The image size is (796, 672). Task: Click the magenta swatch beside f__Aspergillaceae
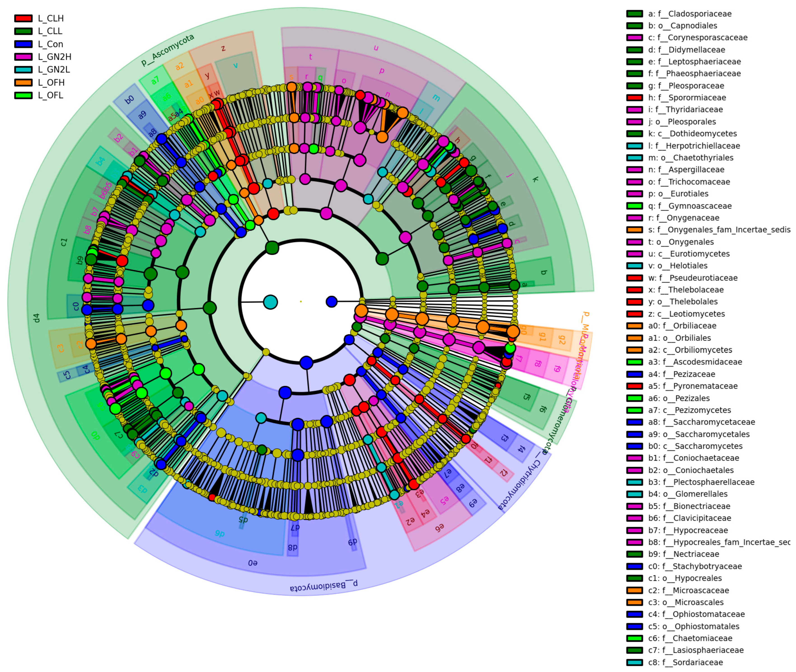[x=634, y=170]
